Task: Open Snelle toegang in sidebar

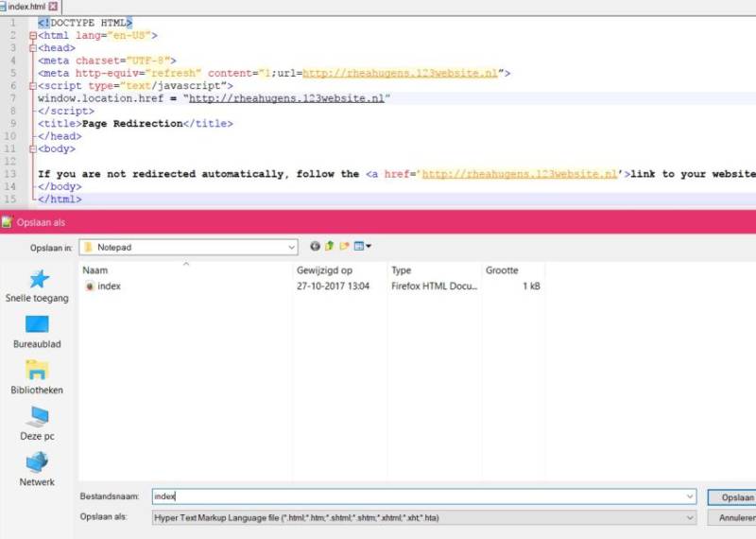Action: click(x=39, y=286)
